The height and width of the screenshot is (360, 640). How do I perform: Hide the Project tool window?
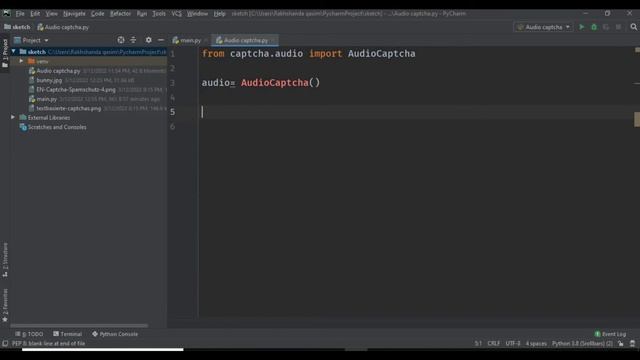[161, 40]
